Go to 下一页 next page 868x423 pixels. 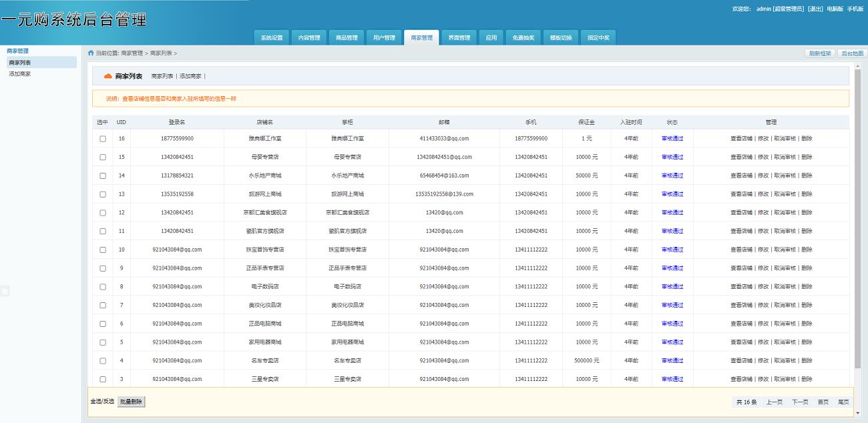(800, 402)
